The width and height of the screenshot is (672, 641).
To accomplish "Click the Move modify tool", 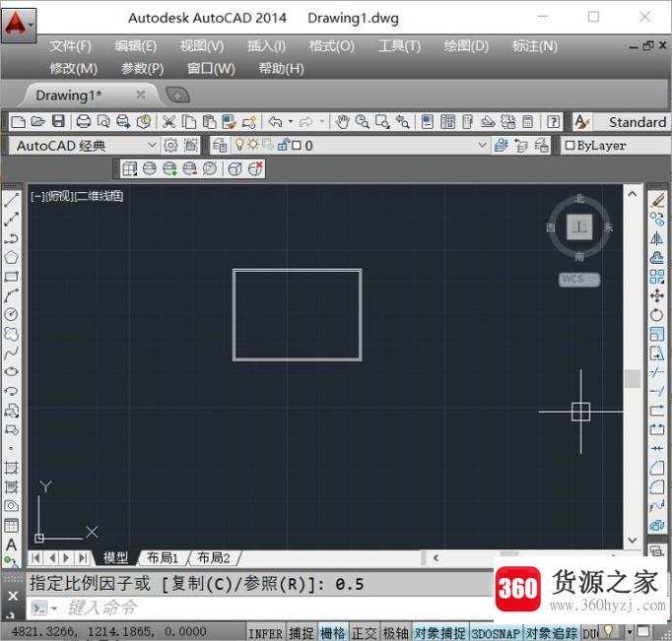I will point(657,295).
